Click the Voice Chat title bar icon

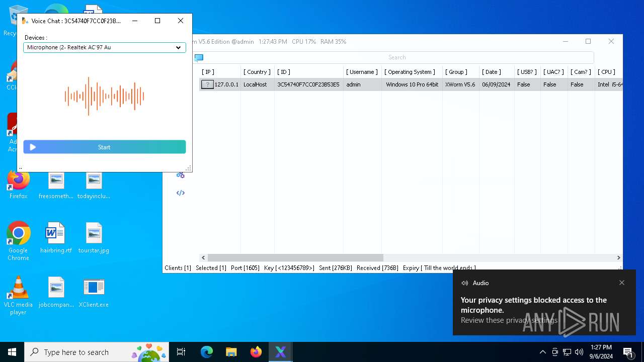pos(25,21)
